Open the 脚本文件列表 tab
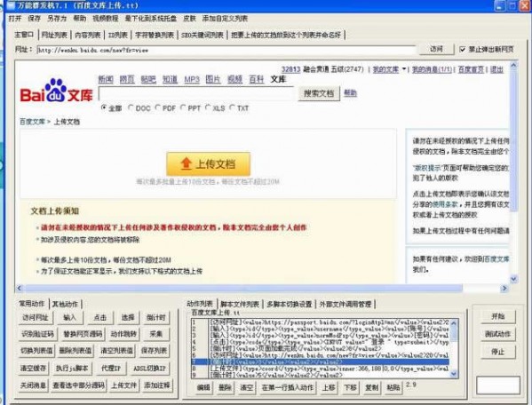This screenshot has width=532, height=405. 240,304
